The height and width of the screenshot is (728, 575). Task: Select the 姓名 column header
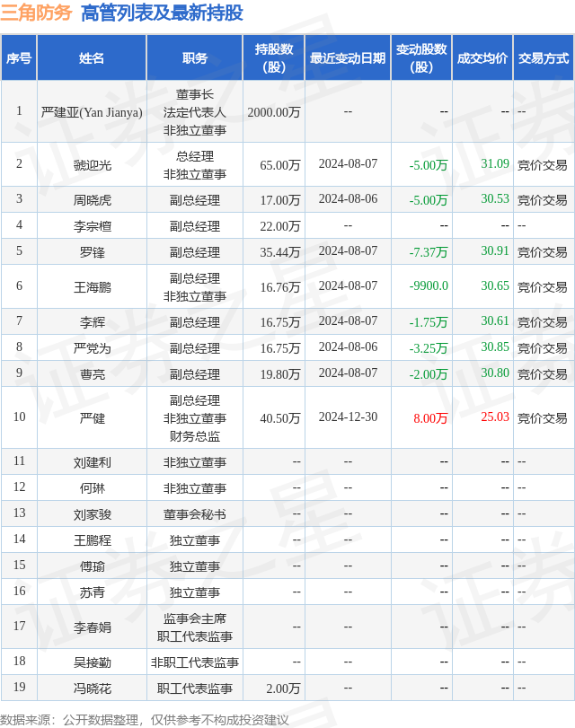tap(92, 58)
